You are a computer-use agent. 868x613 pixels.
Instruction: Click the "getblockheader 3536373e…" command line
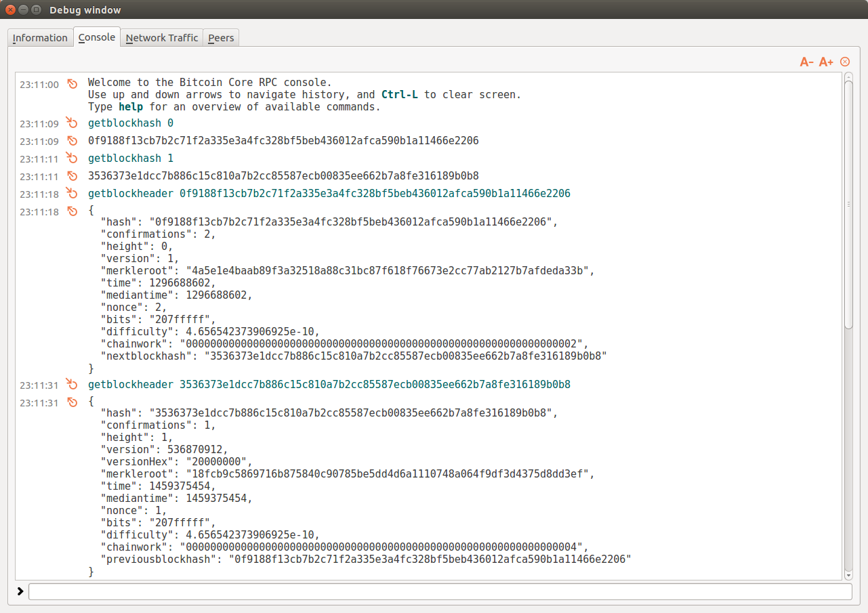click(x=329, y=385)
